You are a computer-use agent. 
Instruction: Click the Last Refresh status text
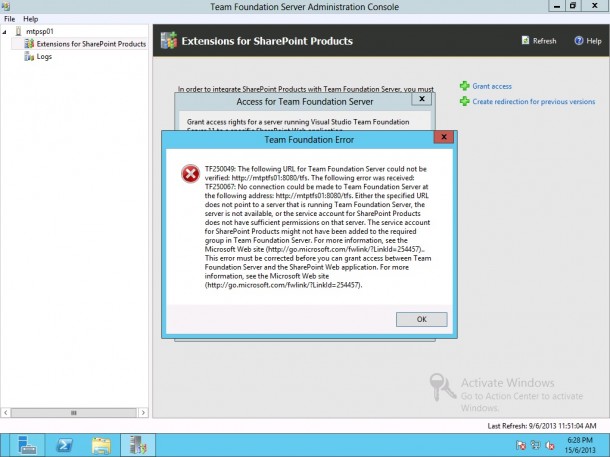click(542, 426)
